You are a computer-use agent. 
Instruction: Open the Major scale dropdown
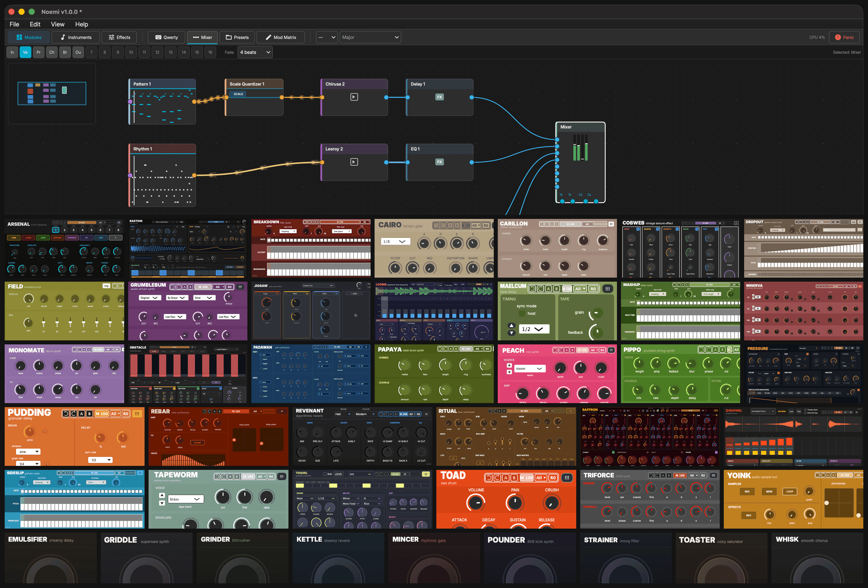click(370, 37)
